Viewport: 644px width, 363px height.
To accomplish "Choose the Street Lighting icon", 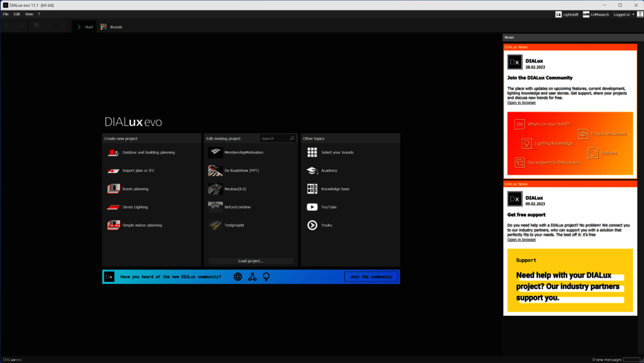I will tap(114, 207).
